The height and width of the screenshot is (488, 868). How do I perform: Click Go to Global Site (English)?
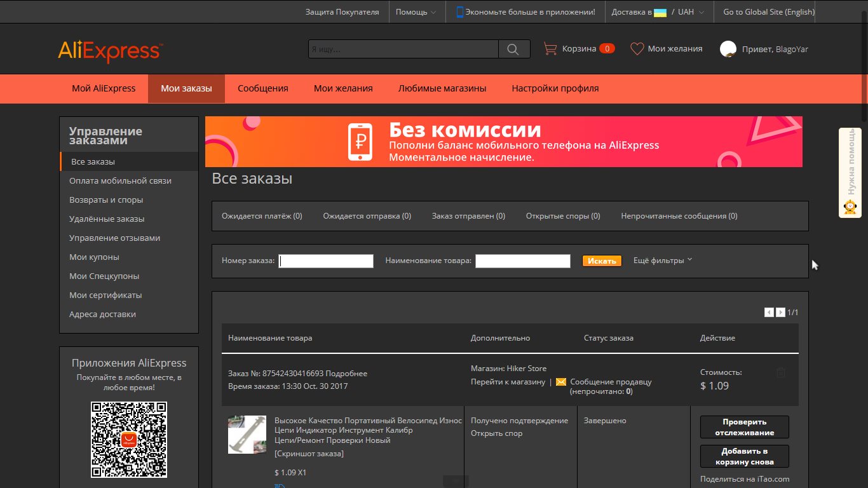tap(769, 12)
